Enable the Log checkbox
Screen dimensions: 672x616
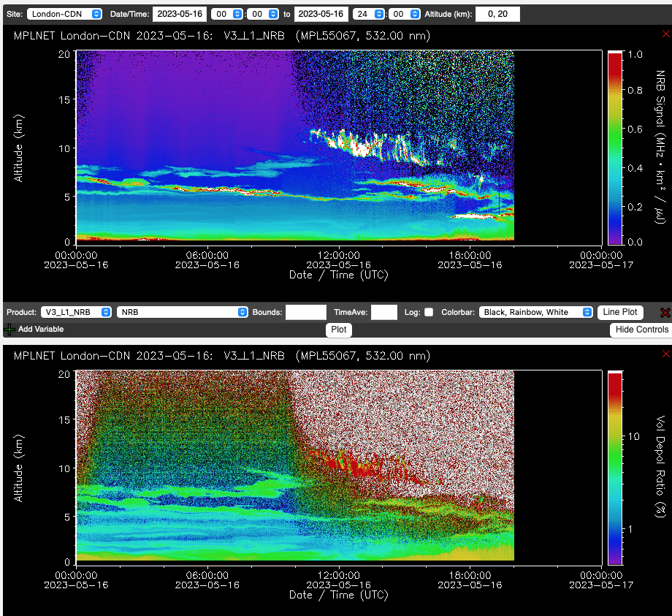(x=429, y=312)
